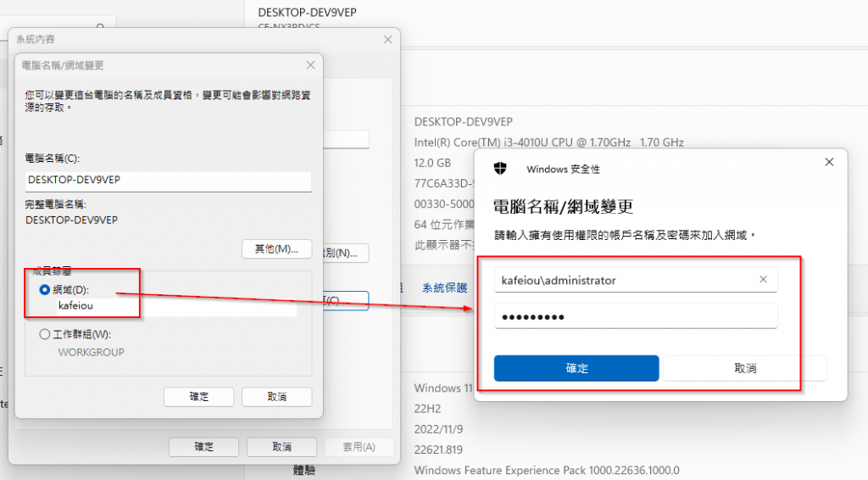Click 取消 in the Windows 安全性 dialog
Screen dimensions: 868x480
tap(745, 368)
